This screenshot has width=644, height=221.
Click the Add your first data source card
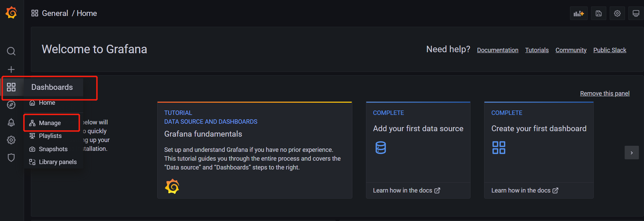[x=418, y=150]
